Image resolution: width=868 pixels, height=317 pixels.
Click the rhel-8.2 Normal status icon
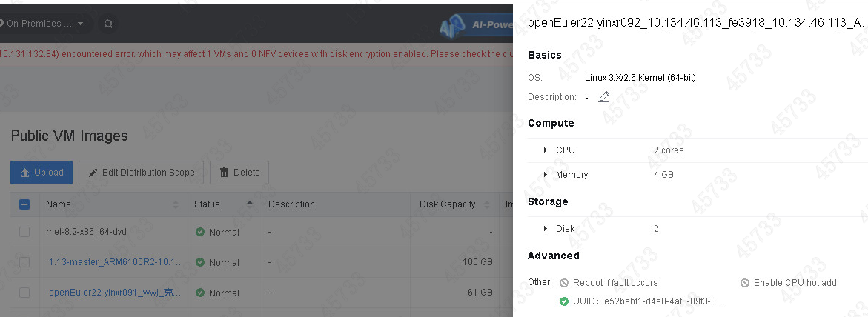(200, 232)
